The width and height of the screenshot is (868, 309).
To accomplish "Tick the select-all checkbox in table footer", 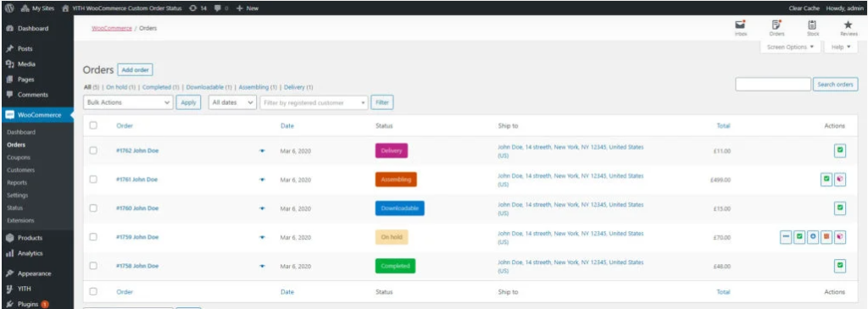I will tap(93, 291).
